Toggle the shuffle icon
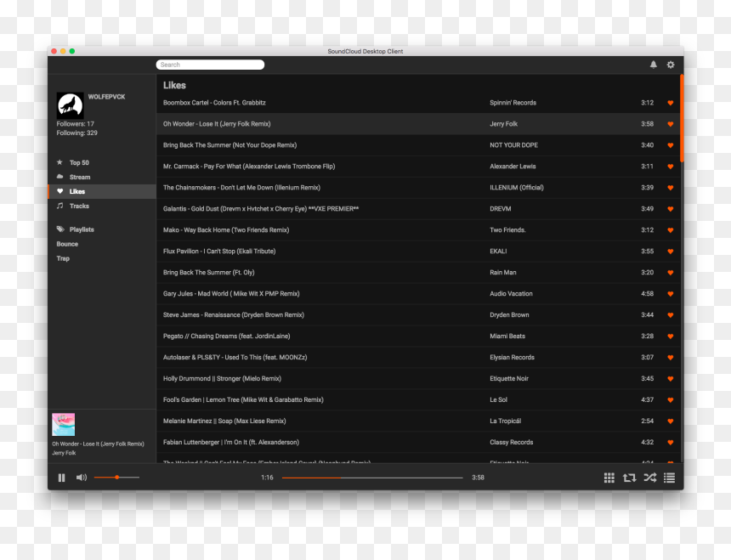Image resolution: width=731 pixels, height=560 pixels. coord(650,478)
